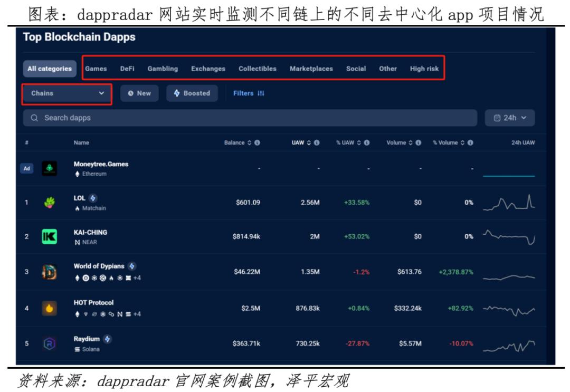Screen dimensions: 570x392
Task: Open the World of Dypians logo icon
Action: tap(49, 271)
